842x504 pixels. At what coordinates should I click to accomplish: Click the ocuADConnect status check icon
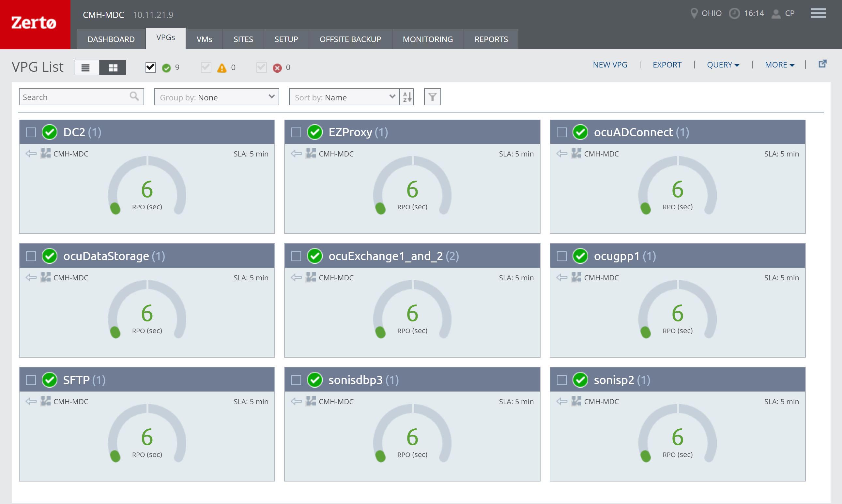[580, 132]
